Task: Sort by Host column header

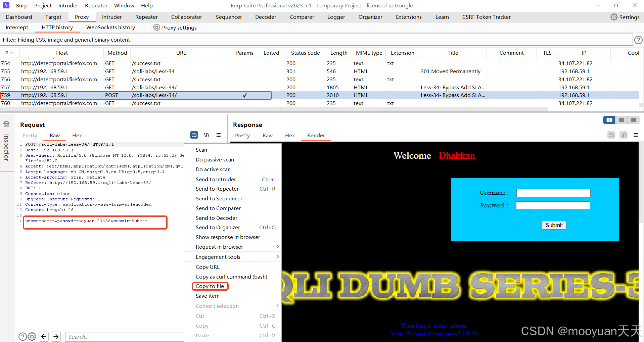Action: 62,53
